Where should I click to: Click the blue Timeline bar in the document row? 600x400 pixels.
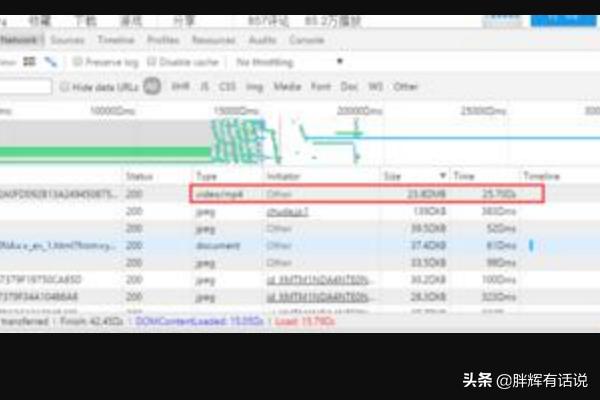click(x=531, y=244)
